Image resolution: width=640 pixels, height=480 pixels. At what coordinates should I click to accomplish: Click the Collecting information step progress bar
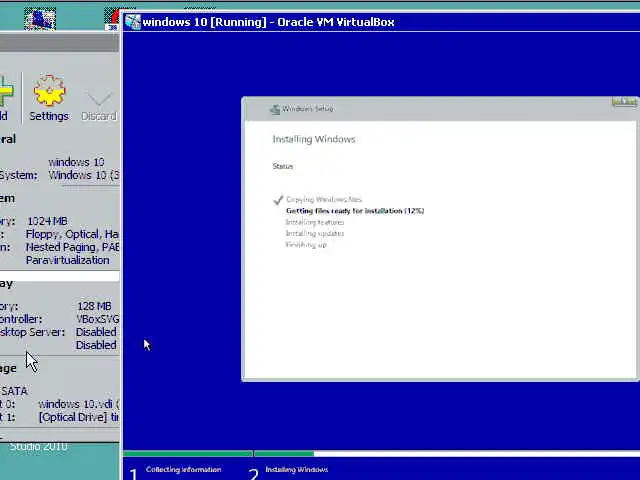coord(188,453)
